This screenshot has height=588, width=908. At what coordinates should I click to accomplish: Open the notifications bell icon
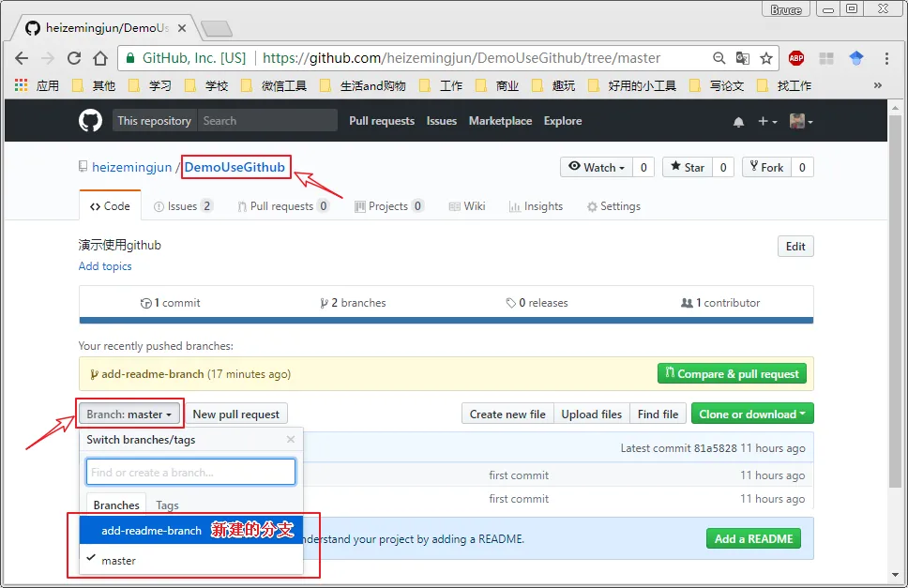click(x=738, y=122)
